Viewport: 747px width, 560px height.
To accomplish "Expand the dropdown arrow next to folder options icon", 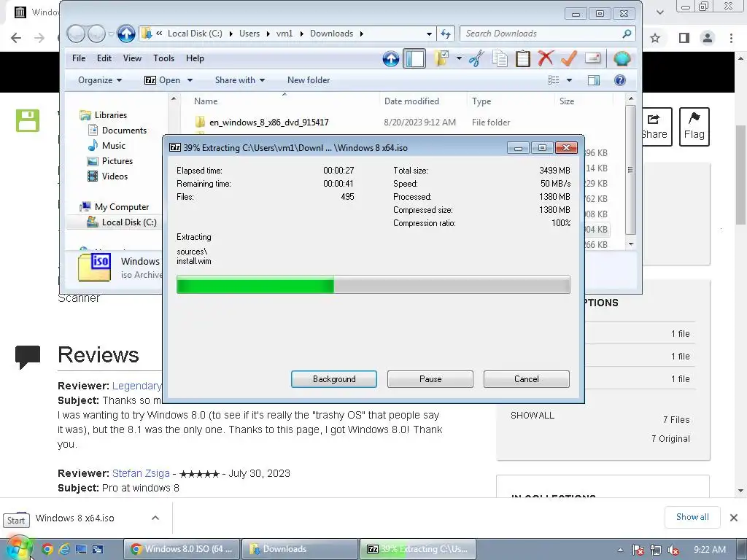I will 459,58.
